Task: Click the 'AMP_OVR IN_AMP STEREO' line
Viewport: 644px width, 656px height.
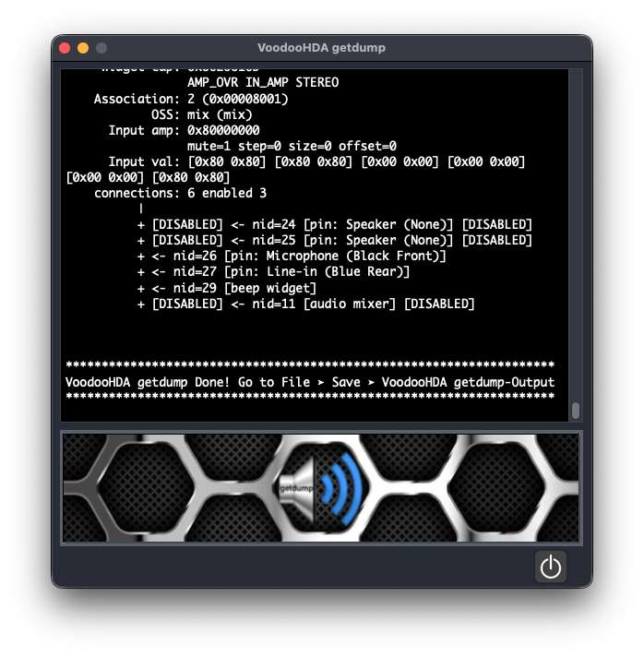Action: point(263,82)
